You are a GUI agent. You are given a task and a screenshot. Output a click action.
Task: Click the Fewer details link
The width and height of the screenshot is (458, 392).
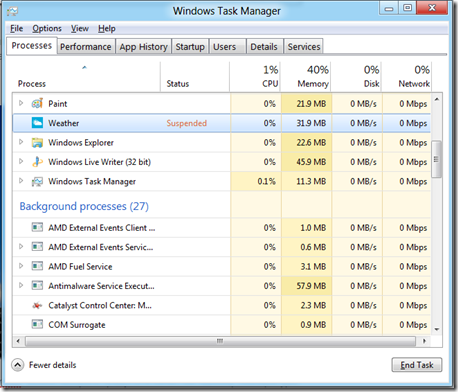(52, 365)
